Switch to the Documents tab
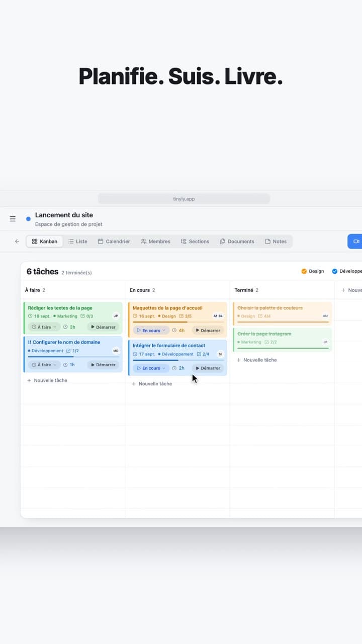This screenshot has width=362, height=644. pos(237,242)
